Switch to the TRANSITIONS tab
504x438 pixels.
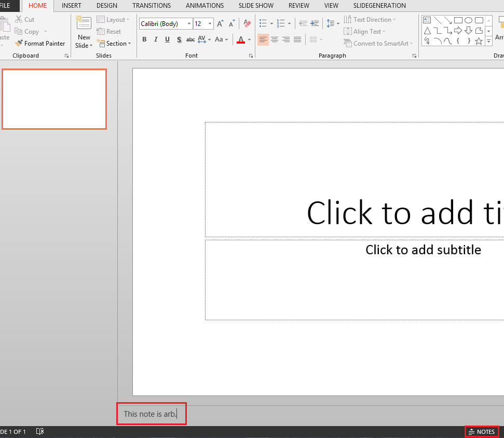point(152,6)
